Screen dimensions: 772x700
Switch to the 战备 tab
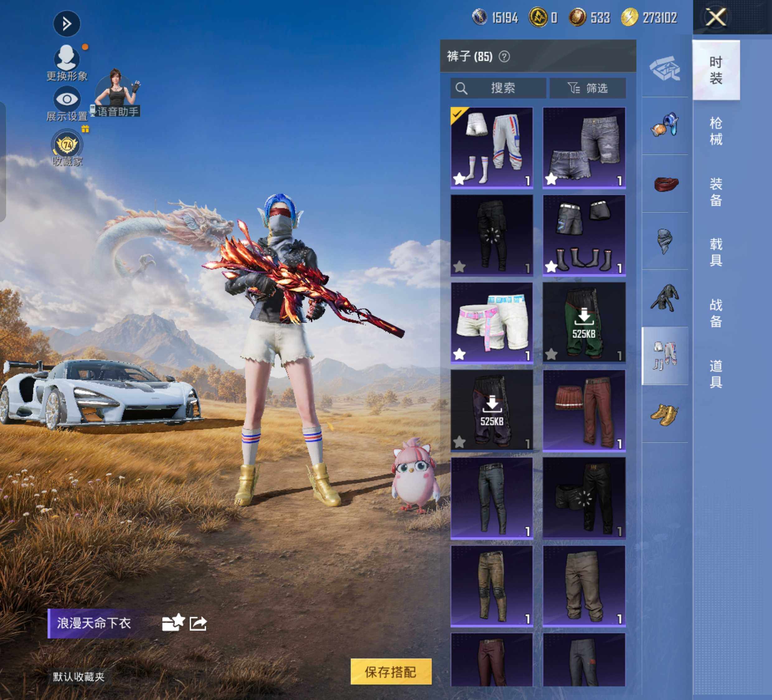[x=716, y=313]
